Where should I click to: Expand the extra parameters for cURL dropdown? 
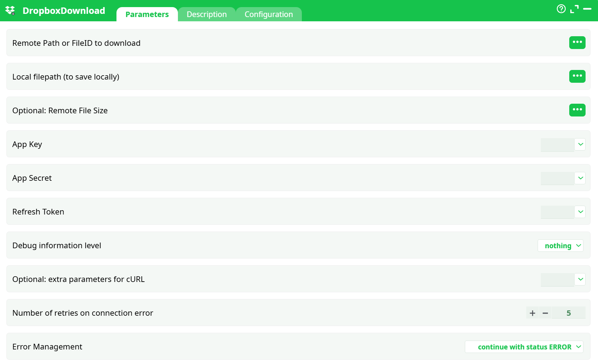coord(580,279)
